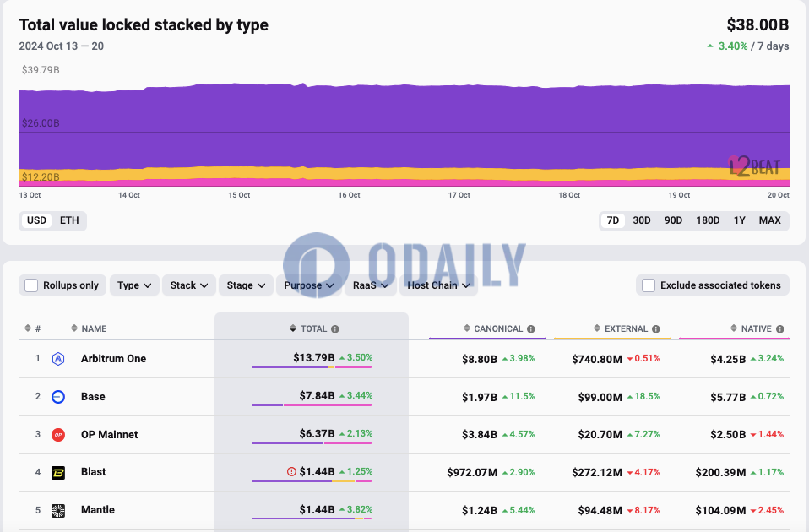Click Arbitrum One total value $13.79B

pos(313,357)
